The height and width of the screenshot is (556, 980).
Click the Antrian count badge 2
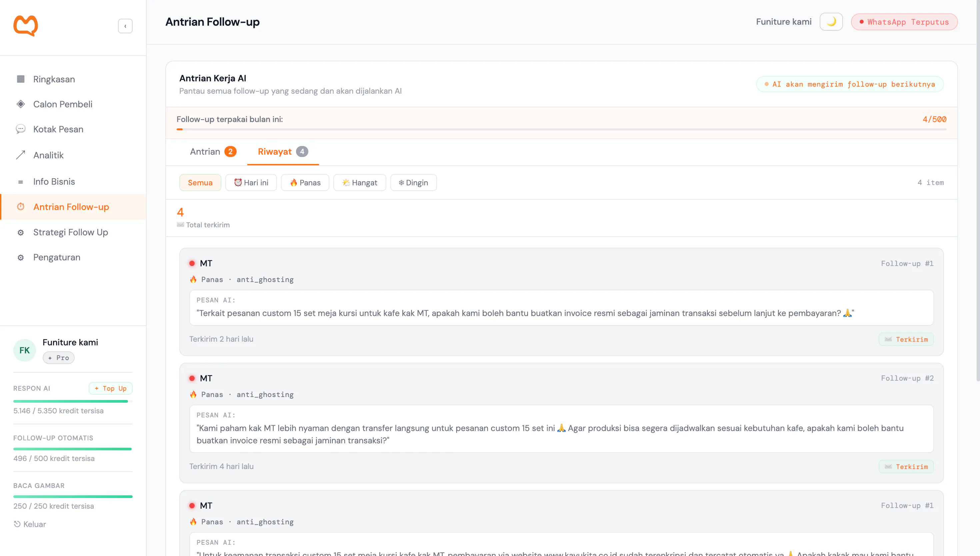tap(230, 152)
